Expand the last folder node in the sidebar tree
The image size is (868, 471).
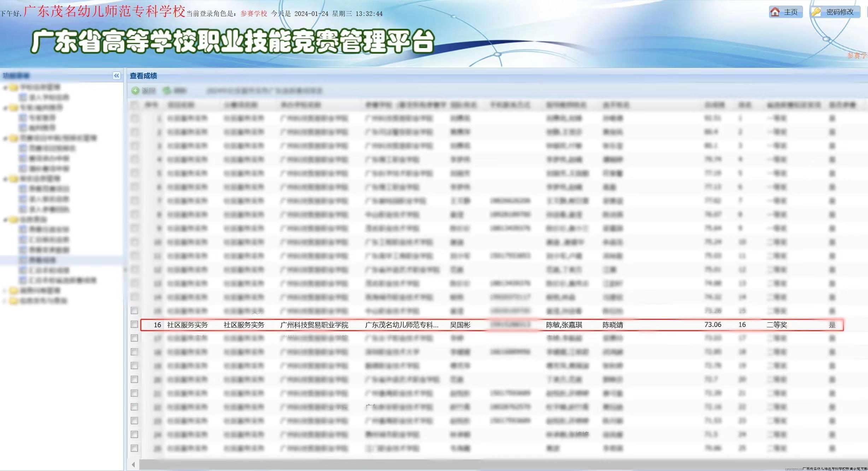click(5, 301)
